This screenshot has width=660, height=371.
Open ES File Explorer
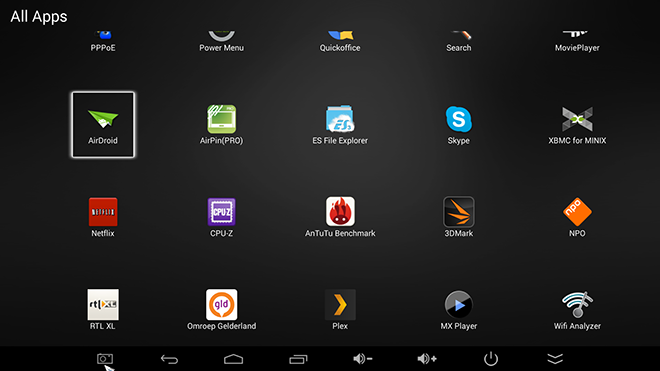coord(340,125)
